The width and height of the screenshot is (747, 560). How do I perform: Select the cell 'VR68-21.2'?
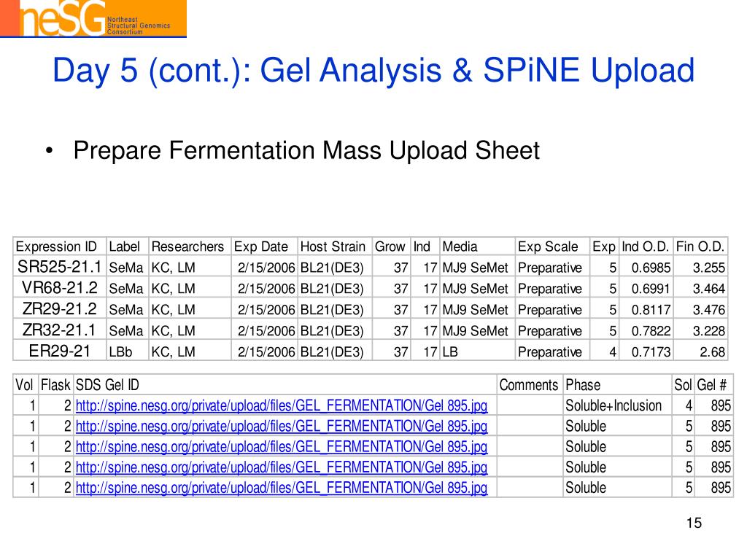pos(60,287)
